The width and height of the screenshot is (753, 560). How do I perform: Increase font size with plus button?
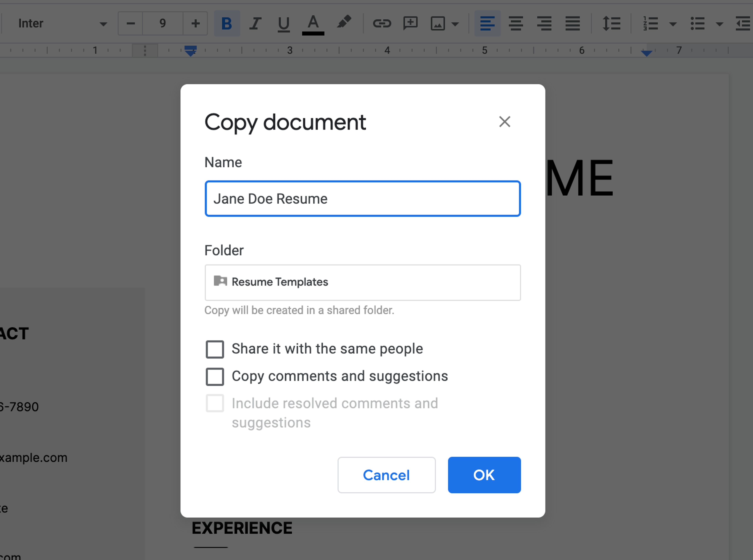point(195,23)
